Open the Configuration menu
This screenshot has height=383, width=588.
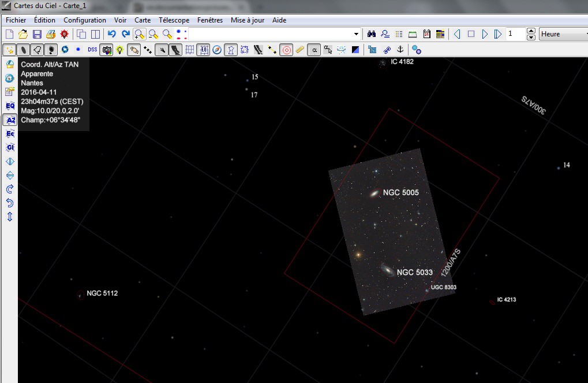pyautogui.click(x=85, y=20)
